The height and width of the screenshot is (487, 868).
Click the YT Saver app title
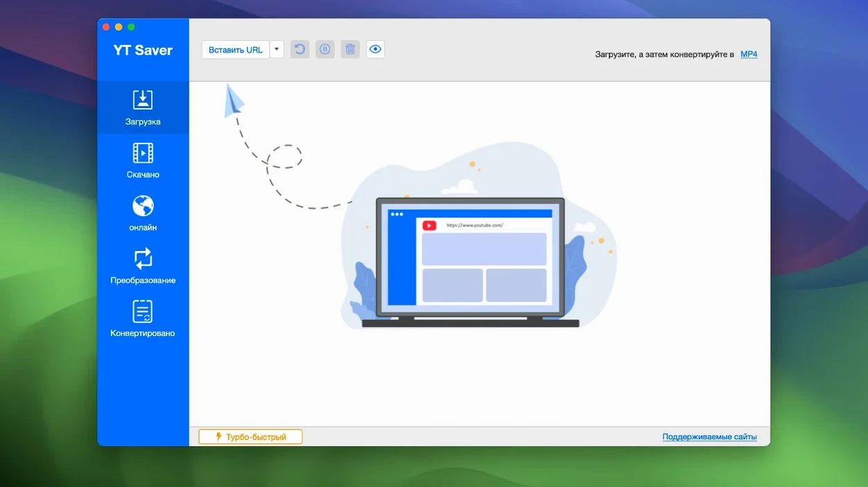click(143, 51)
